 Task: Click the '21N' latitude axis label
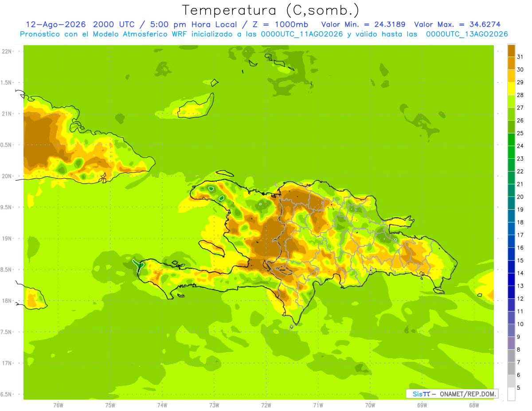(x=7, y=114)
